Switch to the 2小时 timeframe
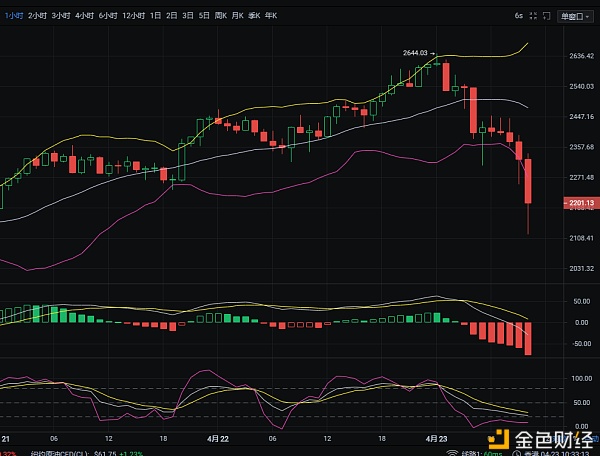This screenshot has width=600, height=456. (x=37, y=16)
